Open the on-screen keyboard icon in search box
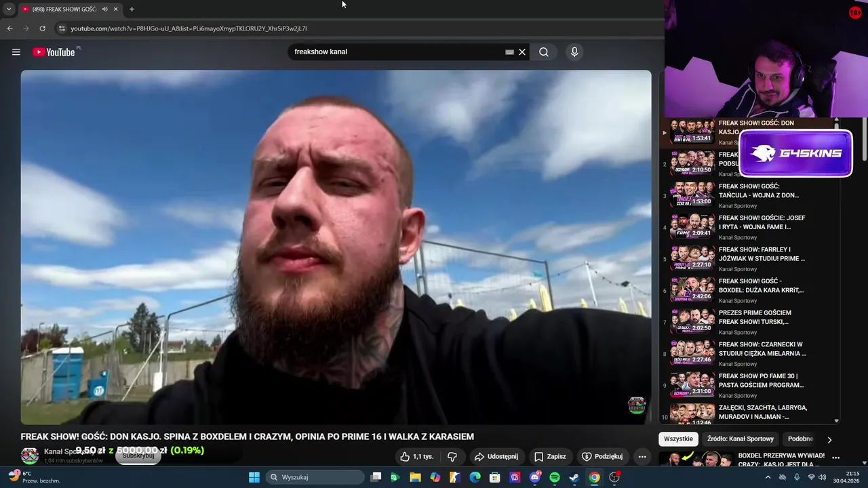This screenshot has width=868, height=488. [x=509, y=52]
